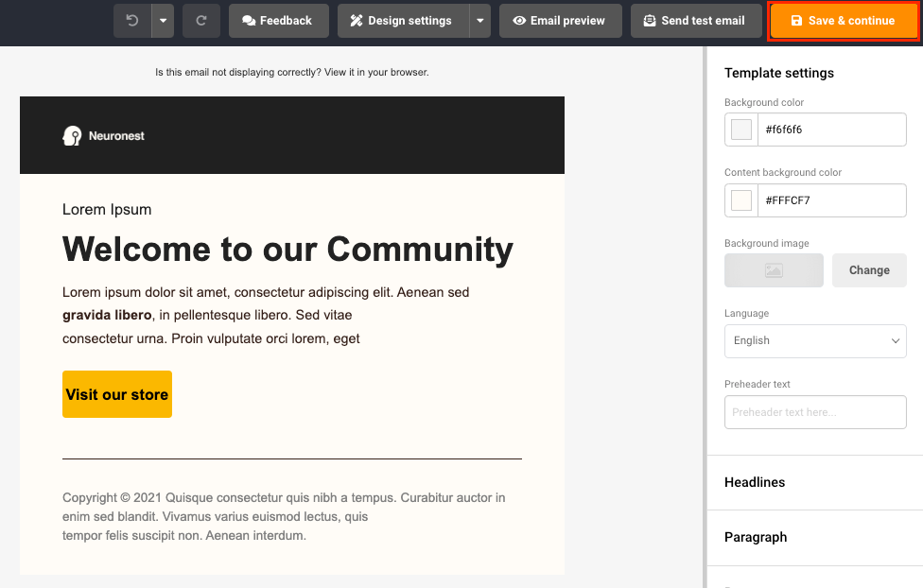Select the Neuronest head logo icon
The image size is (923, 588).
(x=72, y=136)
